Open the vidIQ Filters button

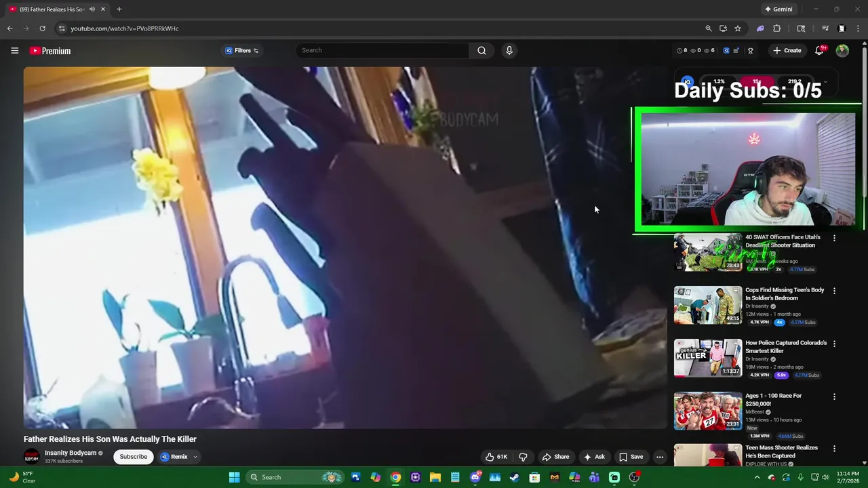[x=242, y=51]
